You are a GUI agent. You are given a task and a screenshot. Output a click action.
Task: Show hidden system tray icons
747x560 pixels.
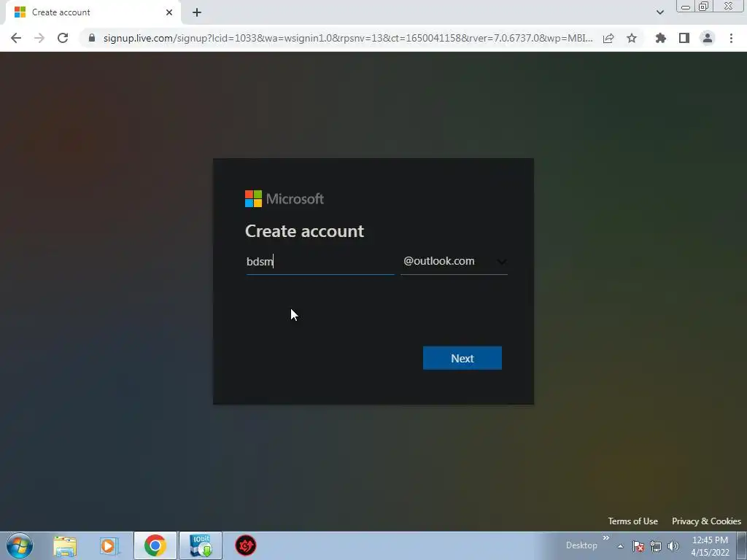tap(620, 546)
